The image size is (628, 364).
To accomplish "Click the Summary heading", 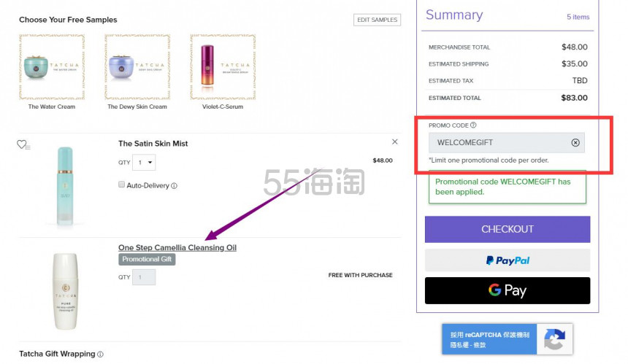I will [454, 15].
